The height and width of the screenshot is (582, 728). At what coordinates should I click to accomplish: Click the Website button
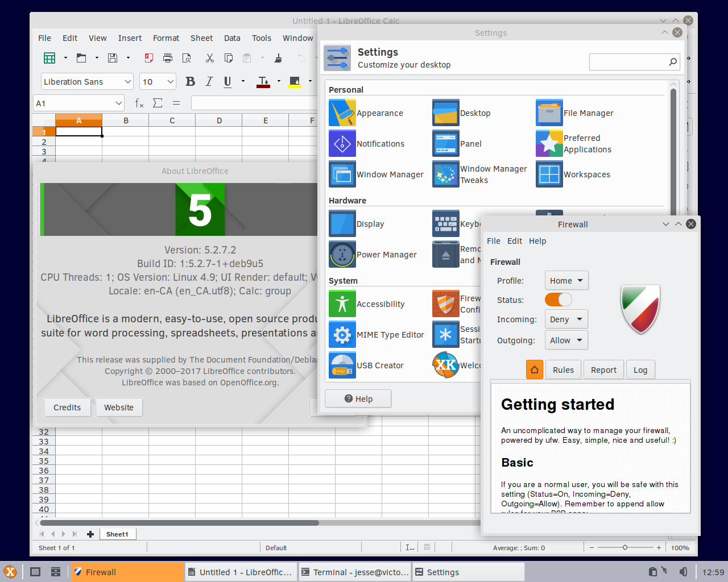[119, 408]
